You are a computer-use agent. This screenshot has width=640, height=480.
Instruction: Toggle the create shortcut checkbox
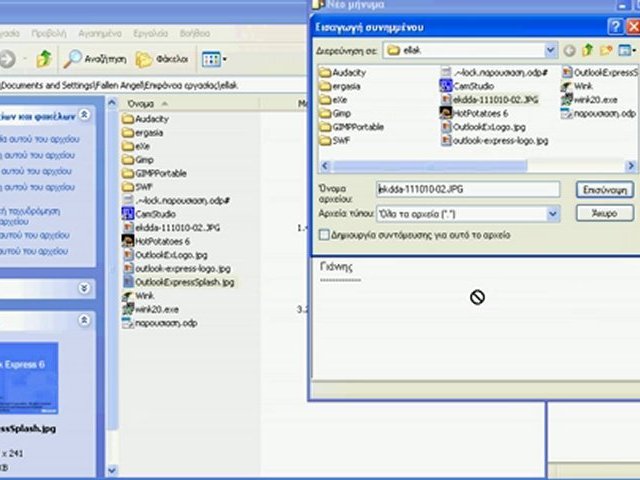coord(324,235)
